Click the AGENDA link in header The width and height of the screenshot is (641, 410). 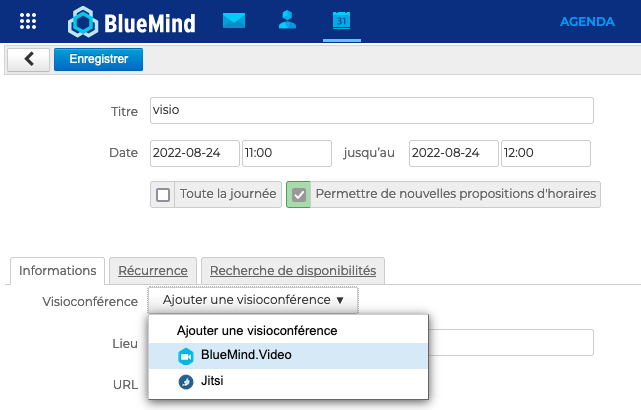587,21
